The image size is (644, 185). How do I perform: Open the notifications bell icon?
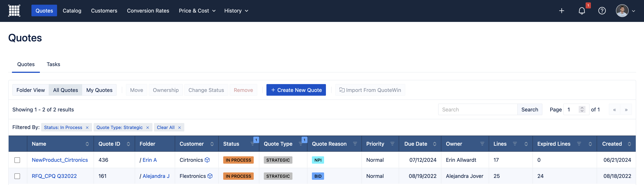tap(582, 11)
